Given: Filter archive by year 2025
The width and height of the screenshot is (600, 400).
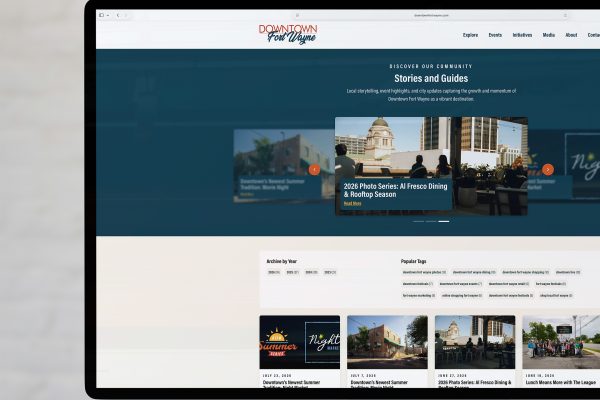Looking at the screenshot, I should [293, 273].
